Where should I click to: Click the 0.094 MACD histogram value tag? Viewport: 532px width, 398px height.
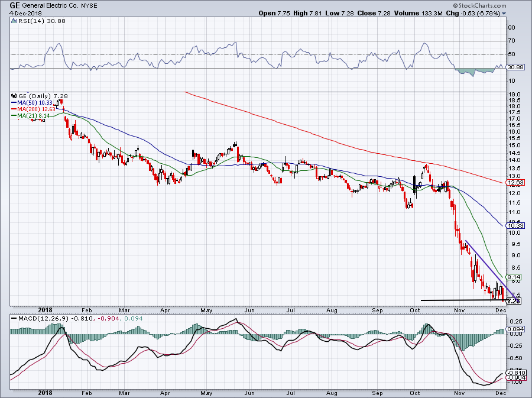point(513,329)
